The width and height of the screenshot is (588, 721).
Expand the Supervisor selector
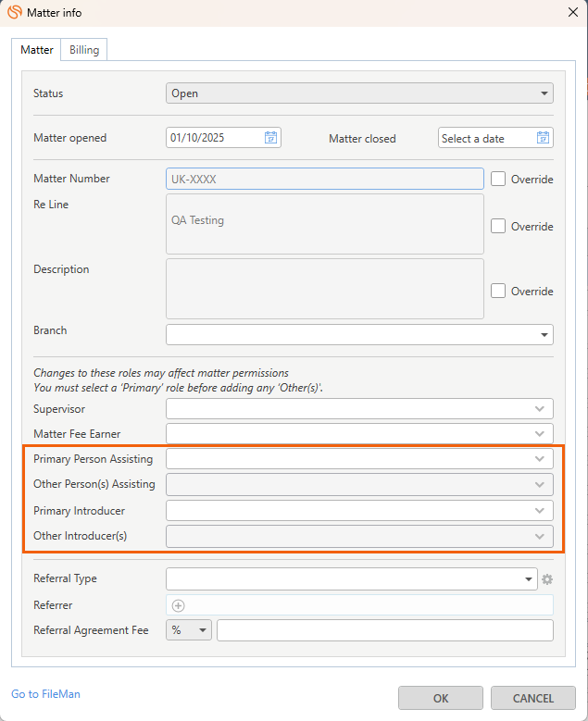540,408
